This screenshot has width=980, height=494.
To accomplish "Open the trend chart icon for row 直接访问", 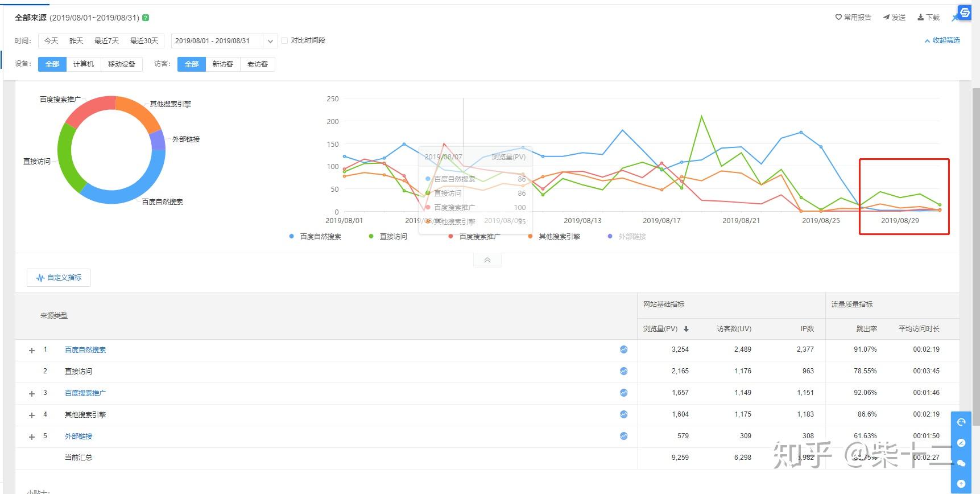I will coord(624,371).
